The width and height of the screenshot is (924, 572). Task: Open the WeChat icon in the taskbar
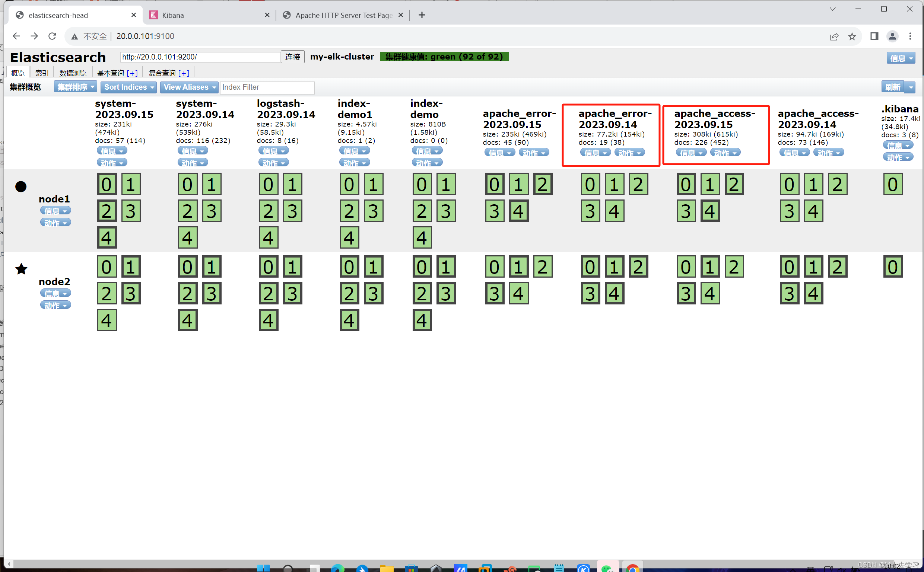point(607,568)
